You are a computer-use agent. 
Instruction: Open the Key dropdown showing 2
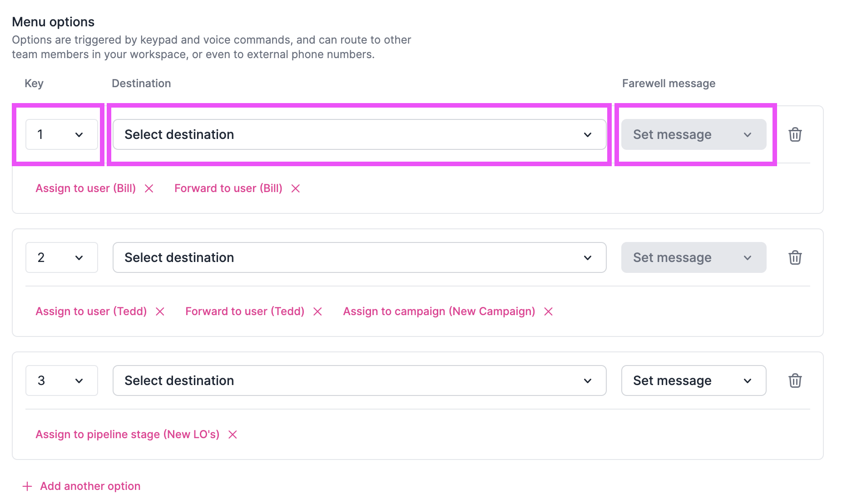61,257
